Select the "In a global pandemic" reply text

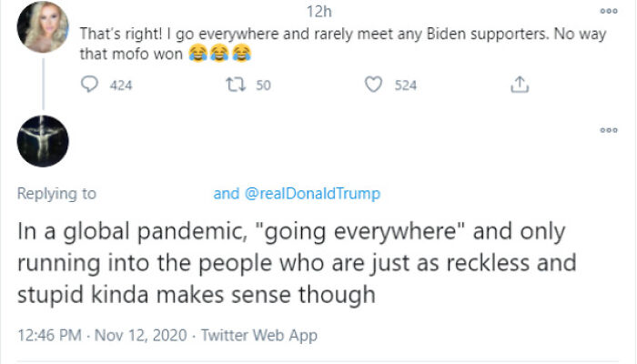click(296, 263)
